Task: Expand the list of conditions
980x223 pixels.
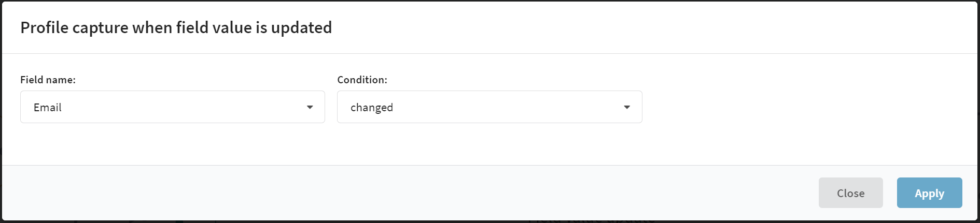Action: 489,107
